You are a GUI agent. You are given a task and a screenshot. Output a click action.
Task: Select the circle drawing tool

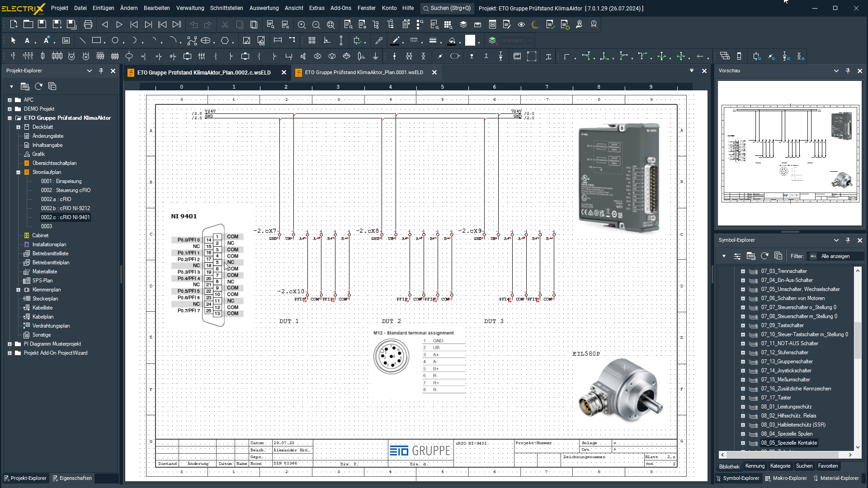115,40
